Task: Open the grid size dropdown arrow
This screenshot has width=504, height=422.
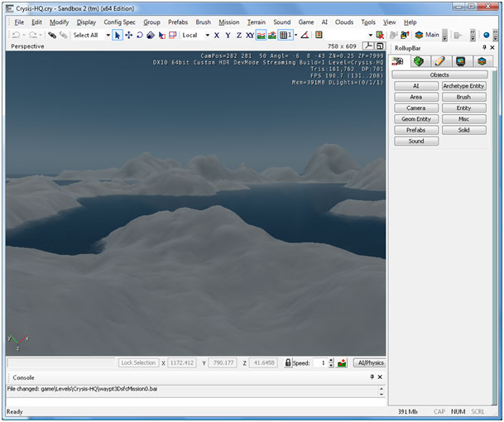Action: [296, 35]
